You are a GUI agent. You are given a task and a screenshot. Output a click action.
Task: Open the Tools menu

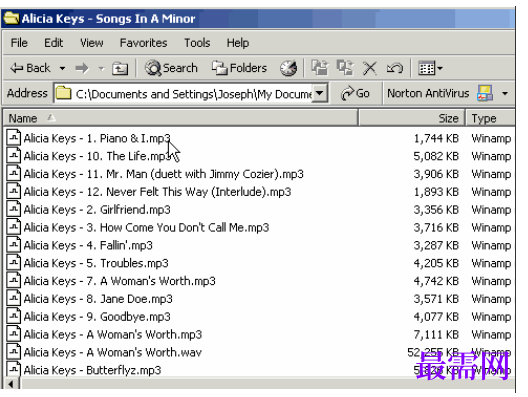(197, 43)
